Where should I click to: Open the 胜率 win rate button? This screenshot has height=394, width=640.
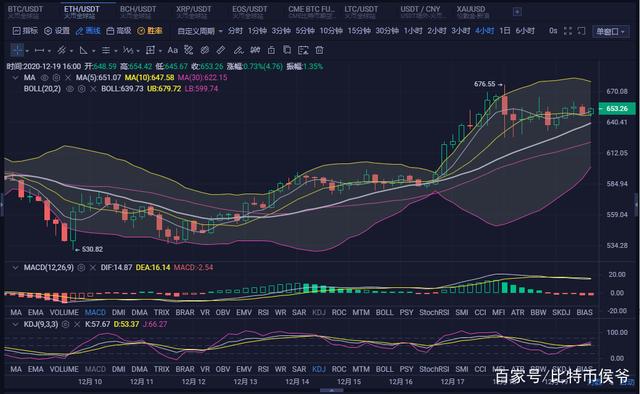tap(150, 31)
